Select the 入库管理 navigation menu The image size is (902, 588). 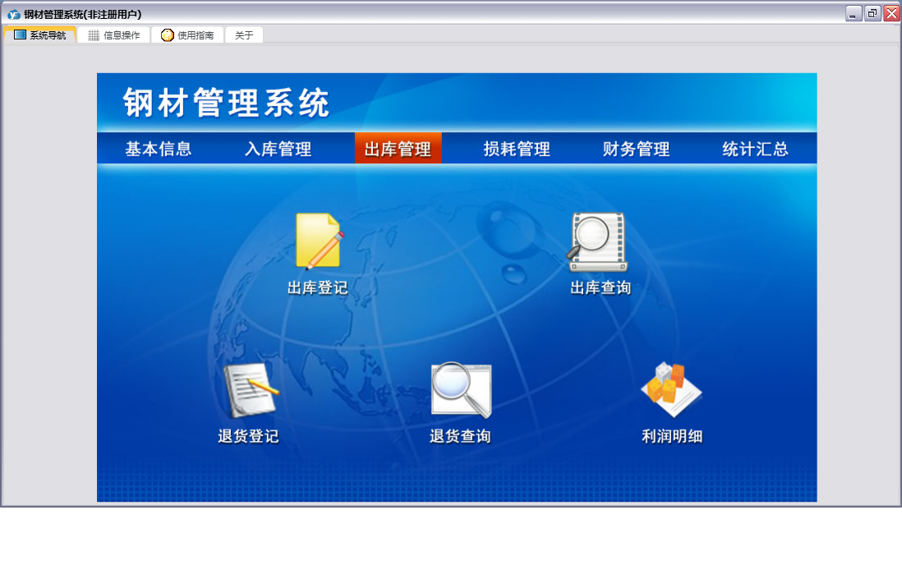278,149
